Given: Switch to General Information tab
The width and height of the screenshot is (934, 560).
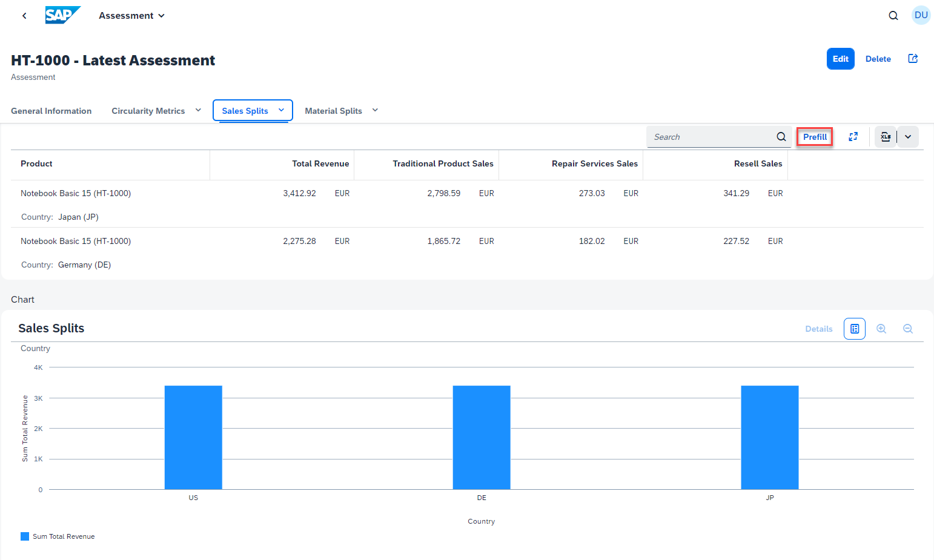Looking at the screenshot, I should tap(51, 111).
